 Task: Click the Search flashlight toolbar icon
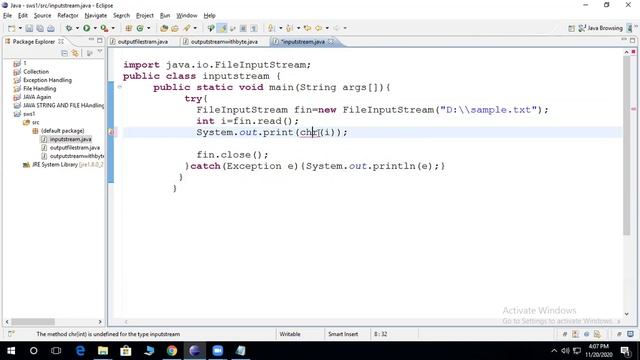[x=187, y=28]
